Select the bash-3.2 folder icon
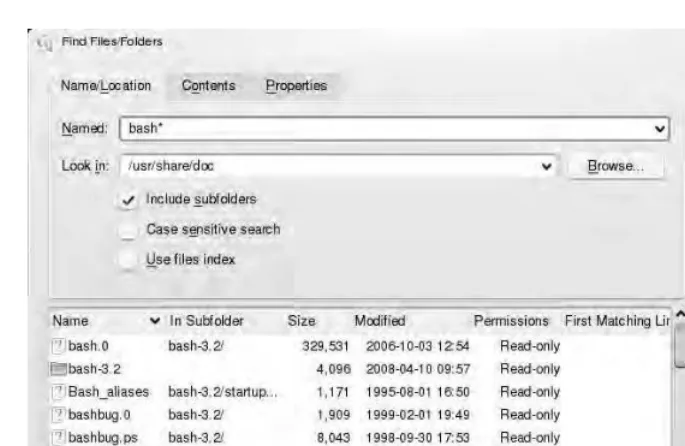This screenshot has width=685, height=446. click(x=59, y=369)
